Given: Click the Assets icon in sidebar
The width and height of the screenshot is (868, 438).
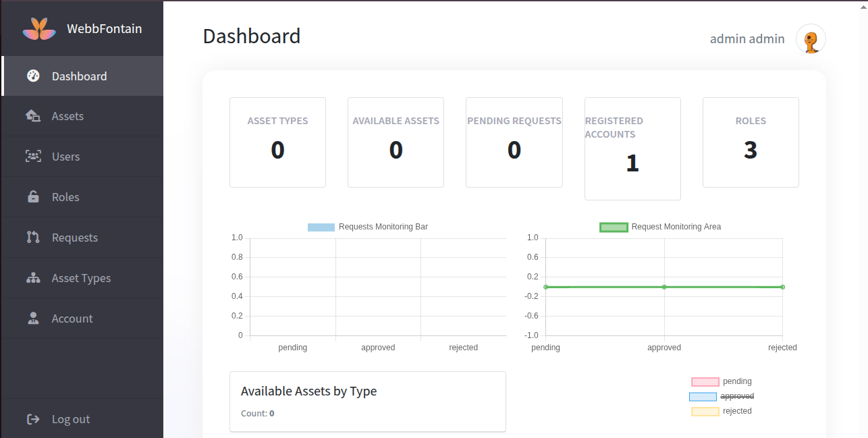Looking at the screenshot, I should coord(33,116).
